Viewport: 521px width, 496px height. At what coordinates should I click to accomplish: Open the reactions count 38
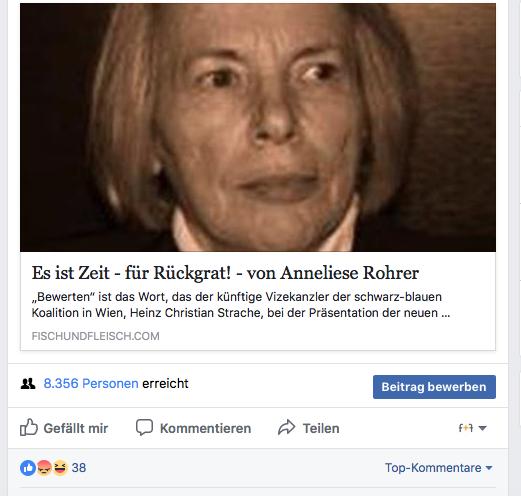tap(79, 468)
